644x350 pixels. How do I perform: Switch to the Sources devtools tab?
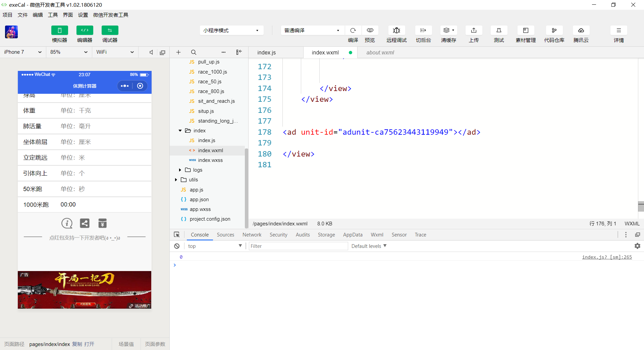[x=225, y=235]
